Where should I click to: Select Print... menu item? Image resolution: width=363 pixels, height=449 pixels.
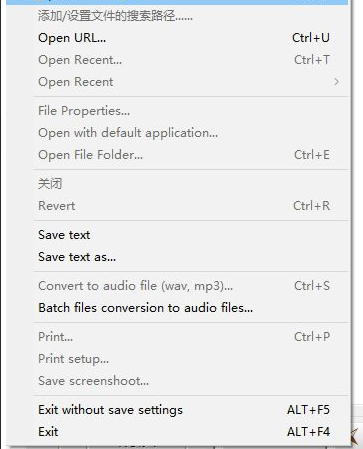tap(177, 337)
